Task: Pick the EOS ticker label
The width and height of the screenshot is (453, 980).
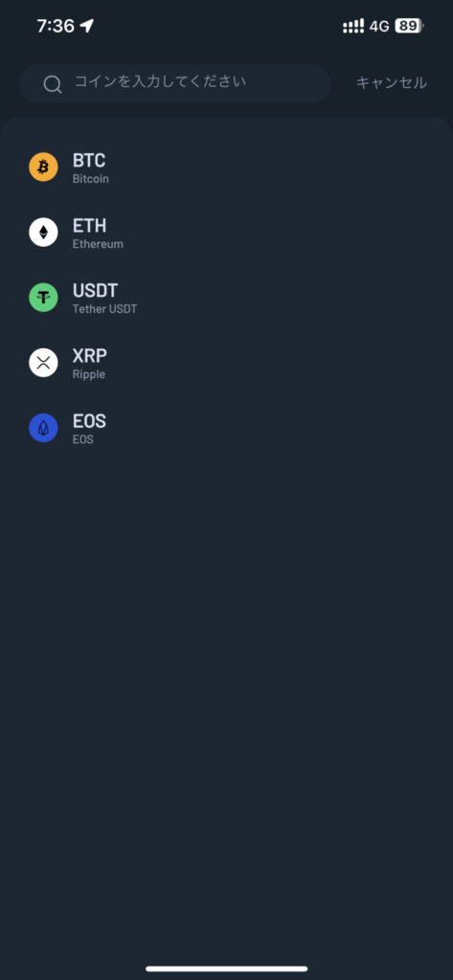Action: (89, 421)
